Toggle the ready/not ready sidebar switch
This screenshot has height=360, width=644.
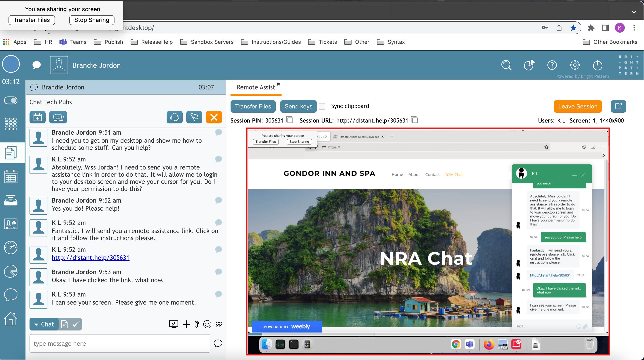(11, 100)
